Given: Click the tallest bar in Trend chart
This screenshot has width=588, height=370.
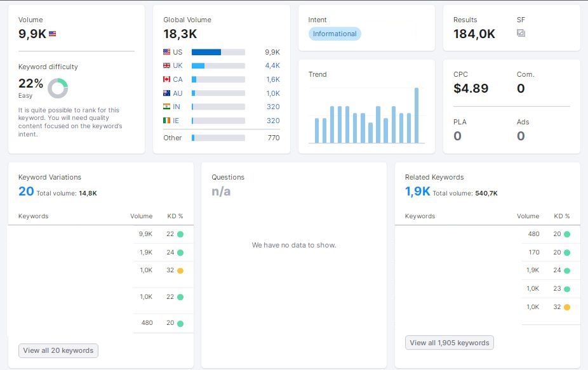Looking at the screenshot, I should coord(417,115).
